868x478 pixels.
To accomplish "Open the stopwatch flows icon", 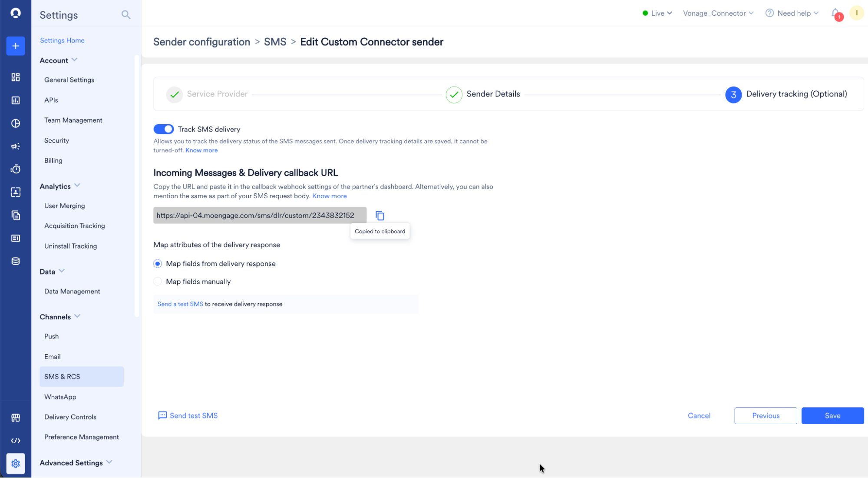I will click(16, 169).
